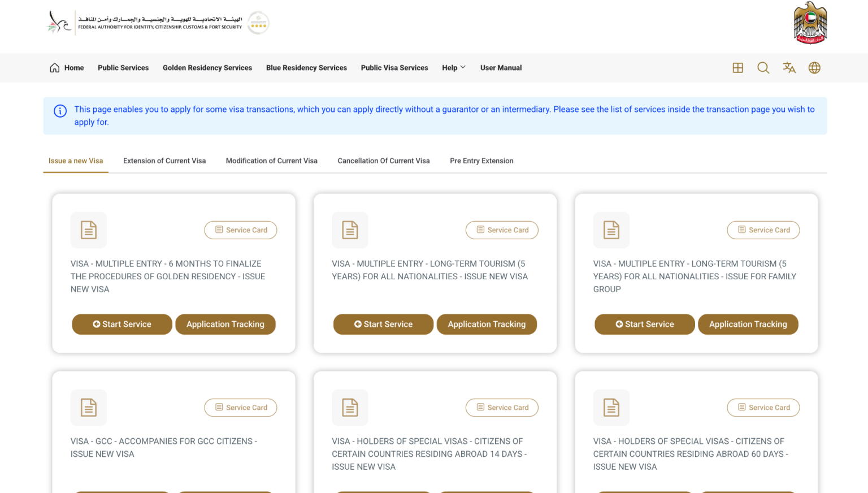The width and height of the screenshot is (868, 493).
Task: Switch to Extension of Current Visa tab
Action: [x=164, y=161]
